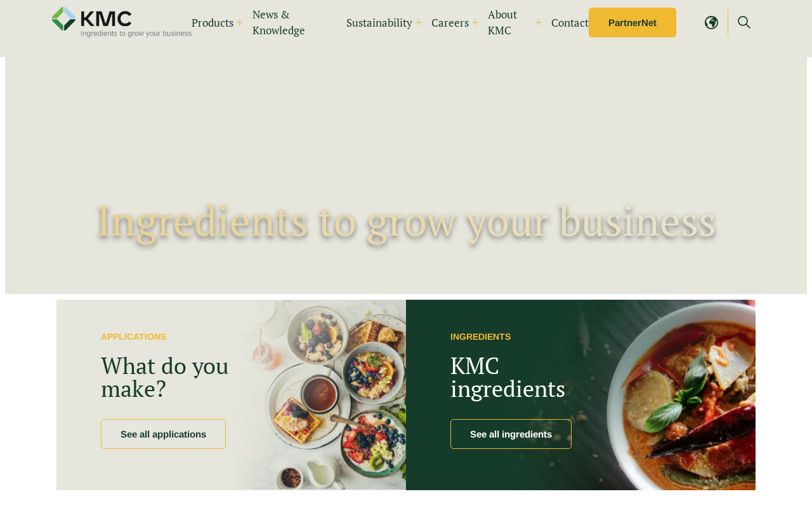Expand the Products menu plus icon
812x508 pixels.
[x=240, y=23]
